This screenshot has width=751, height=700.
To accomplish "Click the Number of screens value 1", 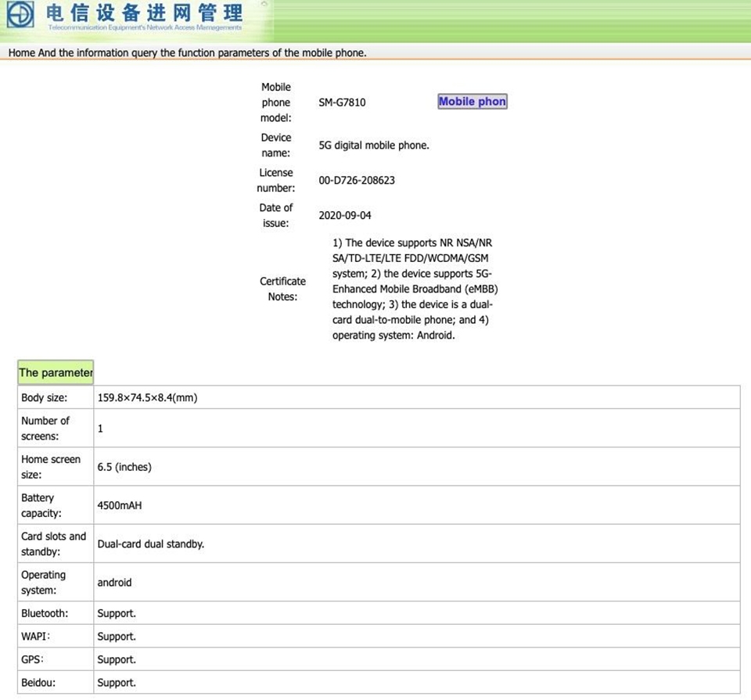I will tap(100, 429).
